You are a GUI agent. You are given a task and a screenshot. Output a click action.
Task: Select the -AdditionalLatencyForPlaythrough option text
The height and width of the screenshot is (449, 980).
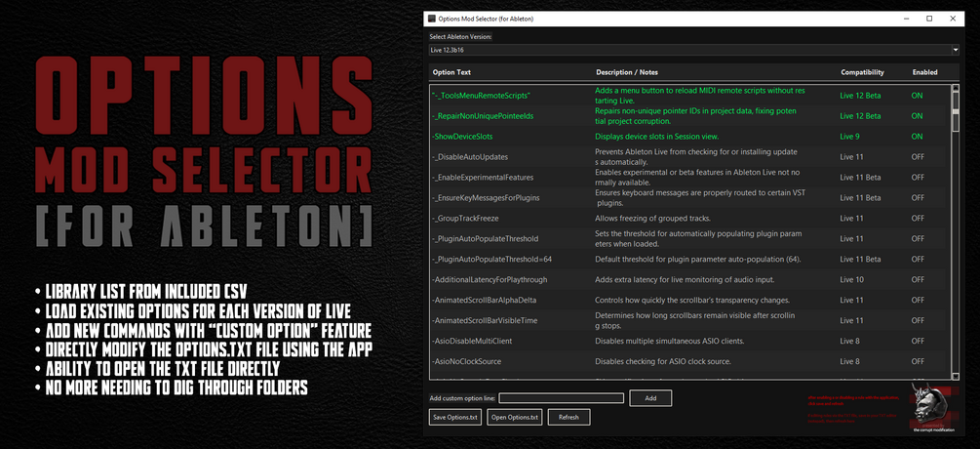(x=490, y=279)
